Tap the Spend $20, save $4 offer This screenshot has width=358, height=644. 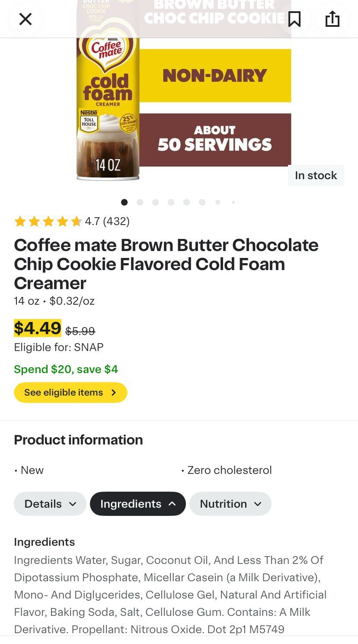click(x=66, y=369)
